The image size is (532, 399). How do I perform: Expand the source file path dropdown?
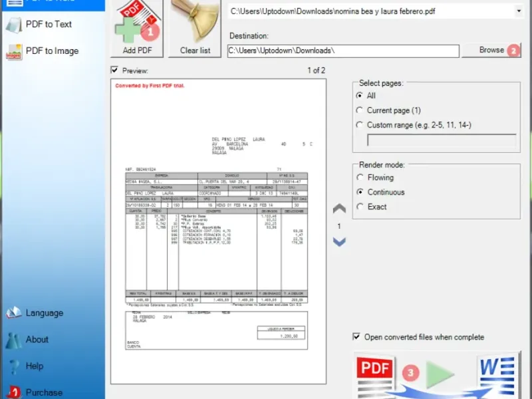point(519,11)
